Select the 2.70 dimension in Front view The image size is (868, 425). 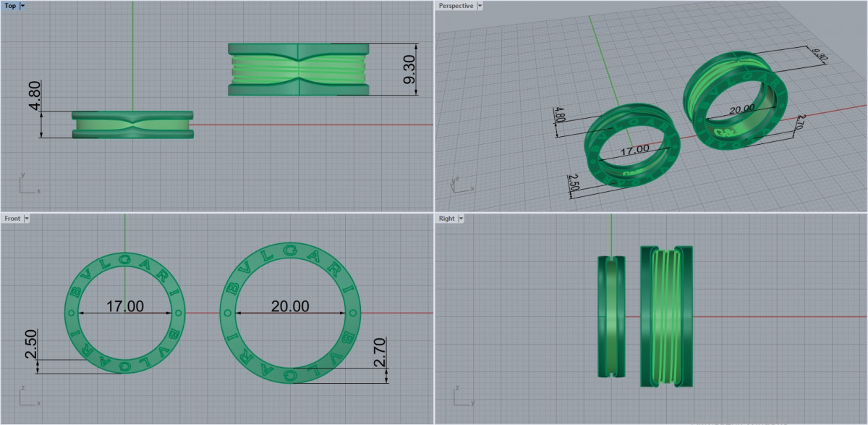click(380, 353)
